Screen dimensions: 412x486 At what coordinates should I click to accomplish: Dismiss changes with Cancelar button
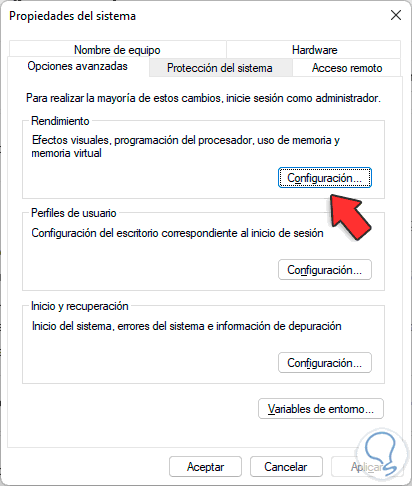click(286, 467)
